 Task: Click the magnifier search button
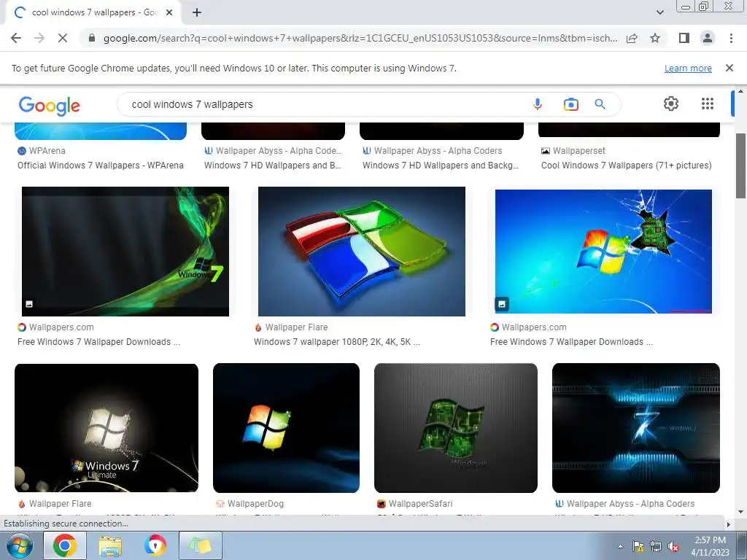[600, 104]
